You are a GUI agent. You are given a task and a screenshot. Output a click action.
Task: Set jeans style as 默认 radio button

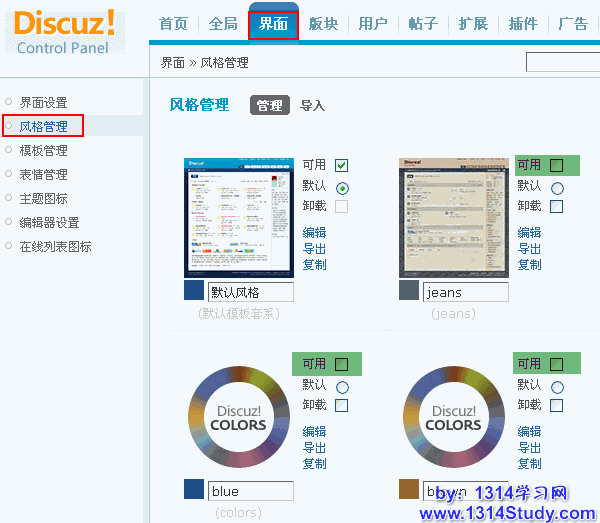pos(557,187)
